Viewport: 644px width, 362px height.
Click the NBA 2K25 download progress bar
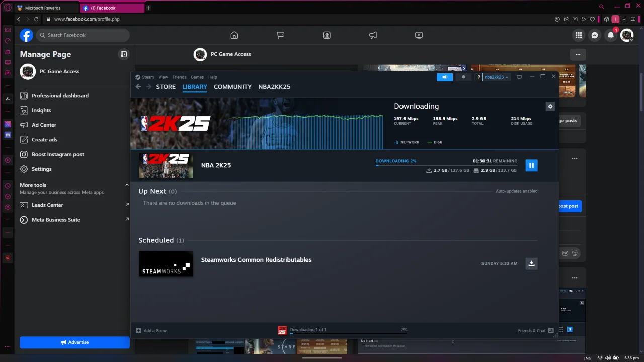pos(446,165)
